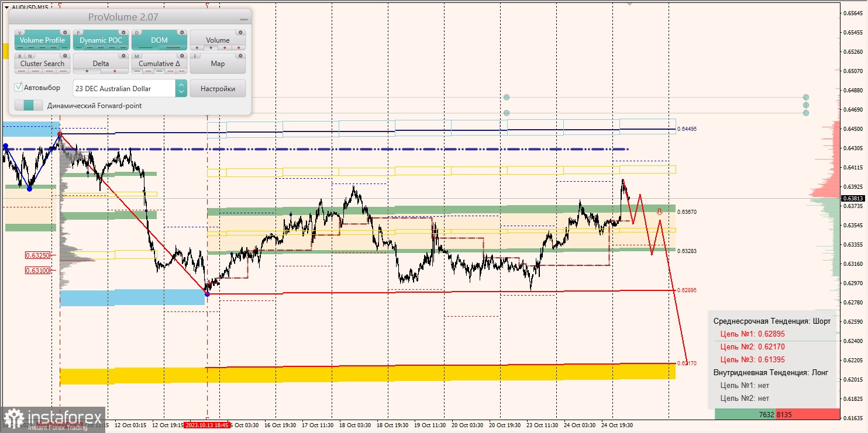
Task: Click the 0.63100 red price label
Action: pyautogui.click(x=37, y=270)
